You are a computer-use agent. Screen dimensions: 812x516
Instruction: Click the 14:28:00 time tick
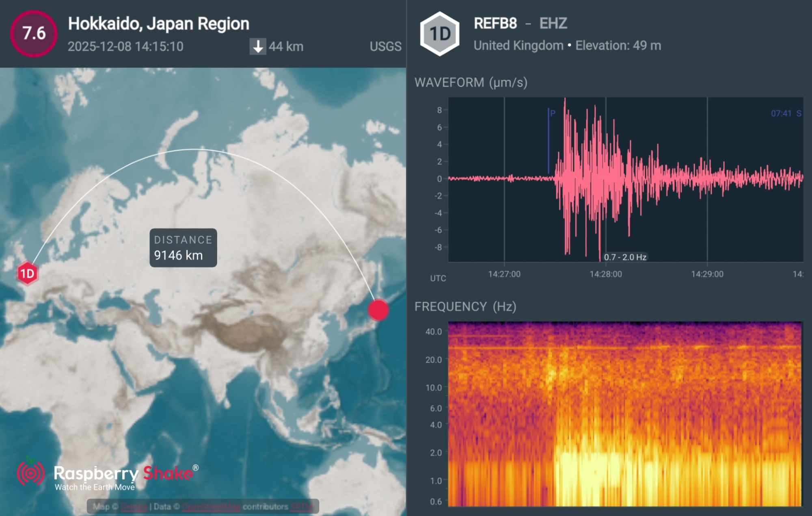[x=605, y=274]
